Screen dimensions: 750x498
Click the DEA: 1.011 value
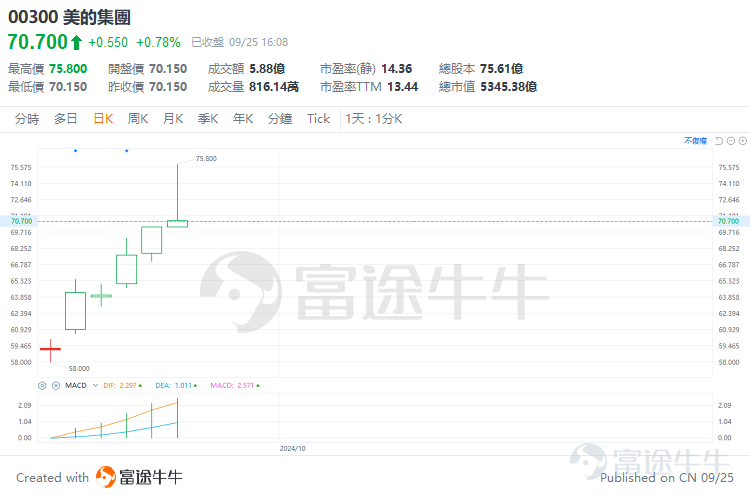point(176,386)
